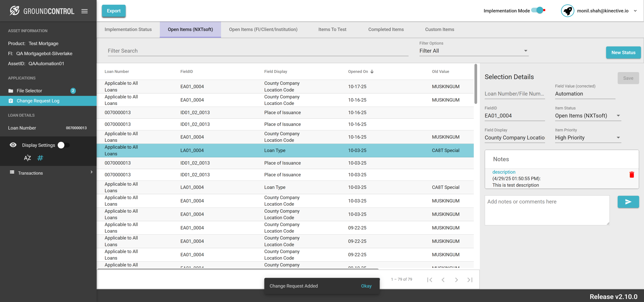Viewport: 644px width, 302px height.
Task: Select the AZ alphabetical sort icon
Action: 27,158
